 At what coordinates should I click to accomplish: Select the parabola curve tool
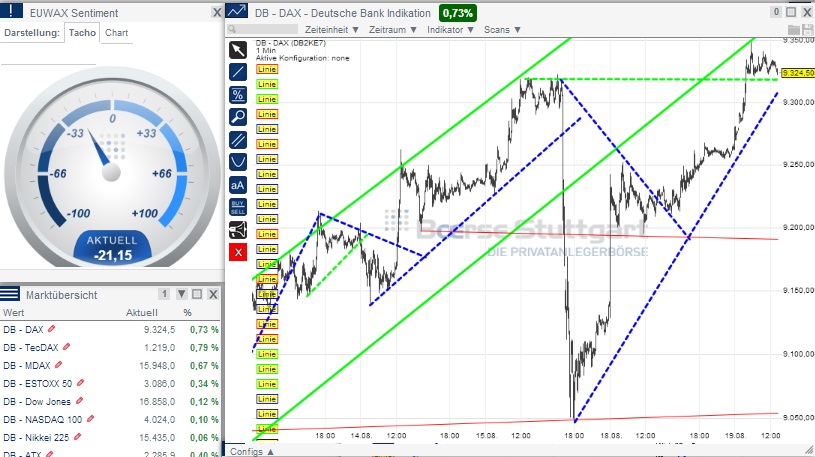click(238, 162)
